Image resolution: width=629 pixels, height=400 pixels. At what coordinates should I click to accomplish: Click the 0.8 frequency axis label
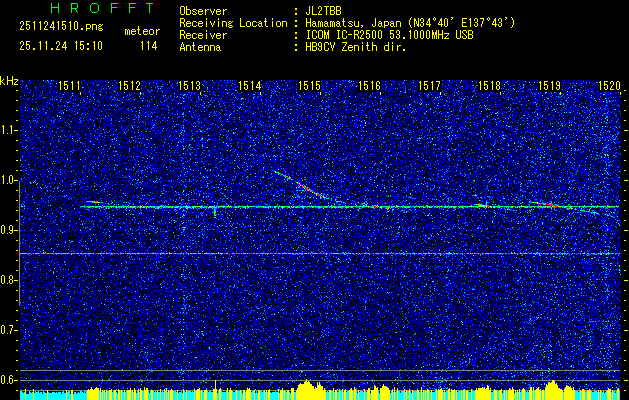[x=9, y=280]
